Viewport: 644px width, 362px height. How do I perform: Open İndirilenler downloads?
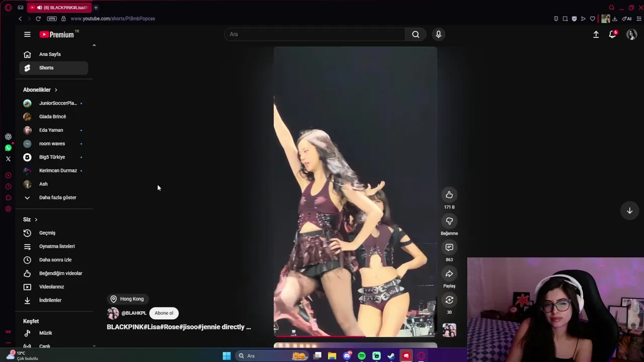click(x=53, y=300)
